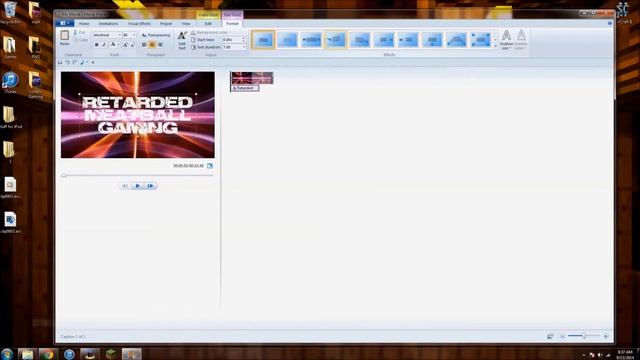Switch to the Text Tools Format tab
Image resolution: width=640 pixels, height=360 pixels.
point(232,24)
